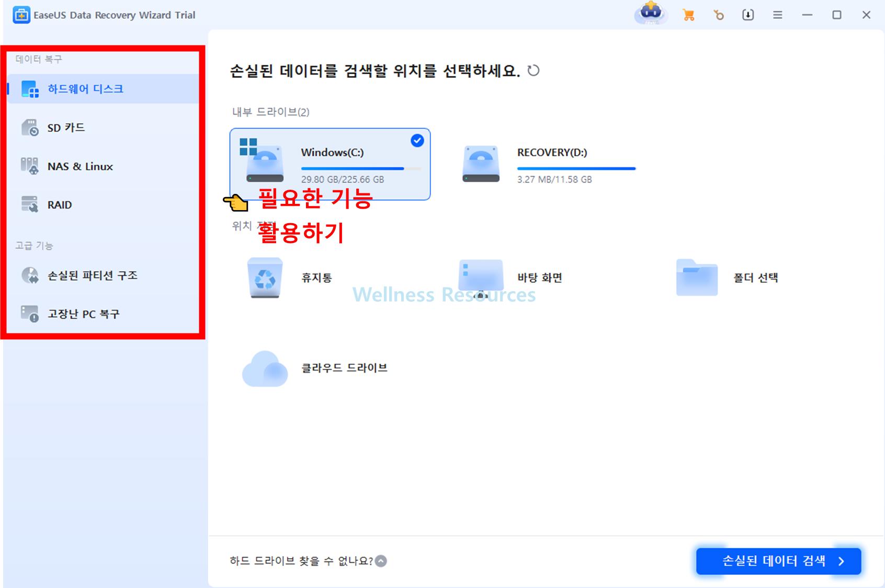Choose the 바탕 화면 location label
This screenshot has height=588, width=885.
540,278
